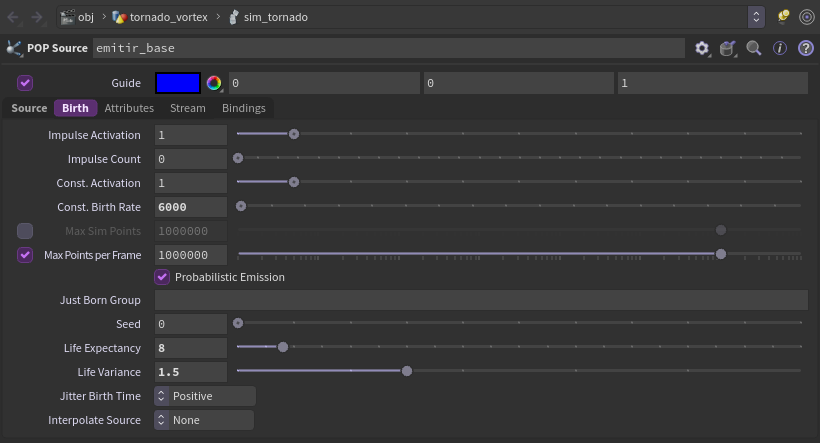Go back with the left arrow icon

[13, 17]
